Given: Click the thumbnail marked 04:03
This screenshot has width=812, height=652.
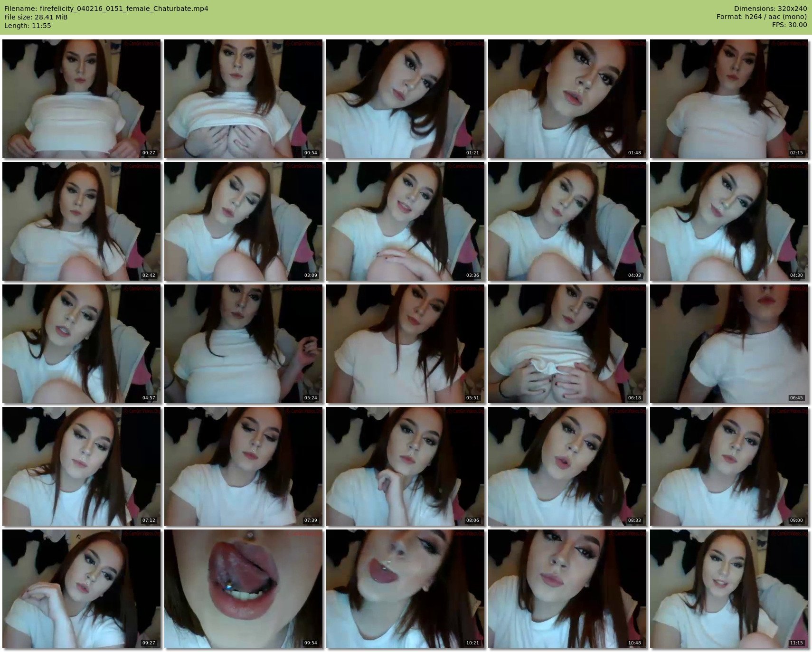Looking at the screenshot, I should click(x=567, y=221).
